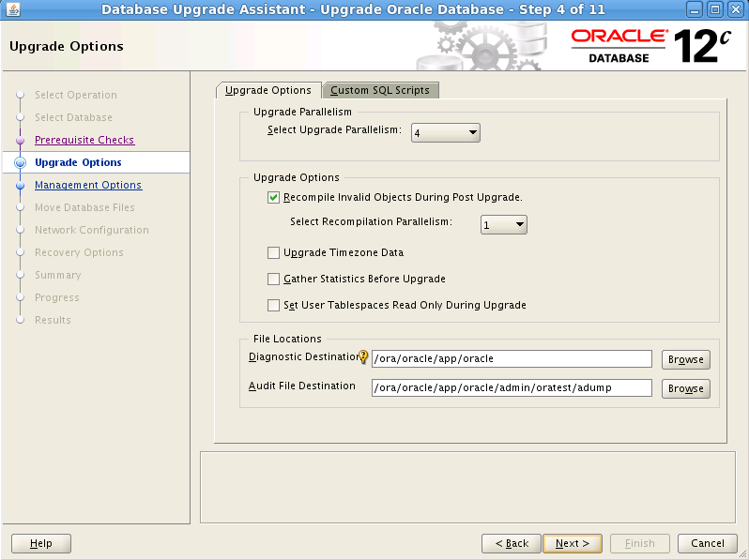Proceed with the Next button
Image resolution: width=749 pixels, height=560 pixels.
coord(573,543)
